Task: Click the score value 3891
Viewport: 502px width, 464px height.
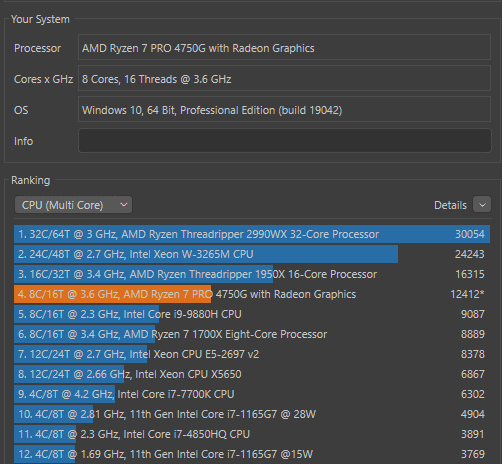Action: (x=473, y=434)
